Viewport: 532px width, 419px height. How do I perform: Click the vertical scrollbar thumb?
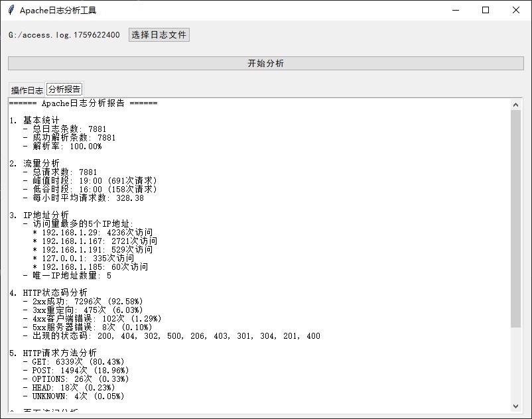[x=516, y=219]
